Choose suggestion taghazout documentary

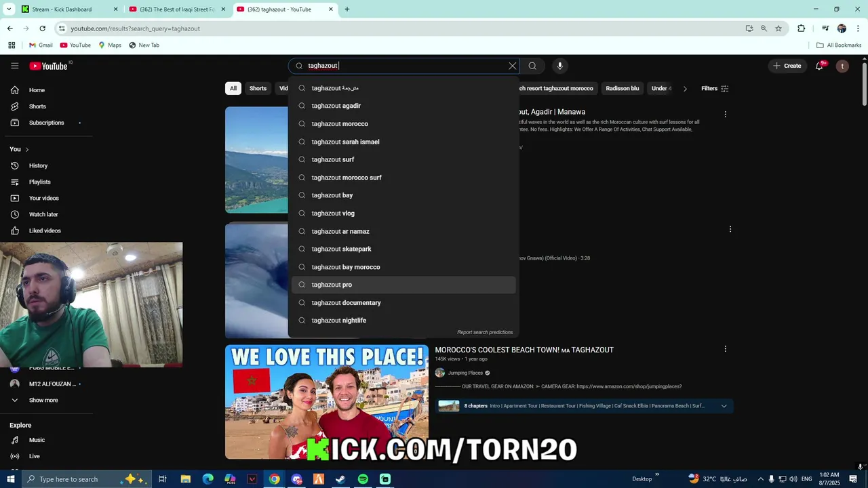(403, 302)
